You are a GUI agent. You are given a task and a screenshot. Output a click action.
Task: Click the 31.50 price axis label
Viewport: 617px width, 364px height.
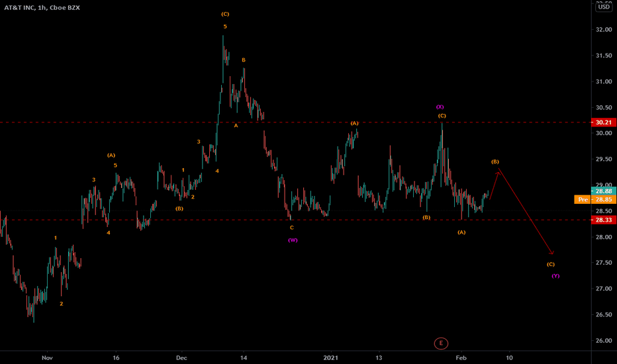(604, 56)
